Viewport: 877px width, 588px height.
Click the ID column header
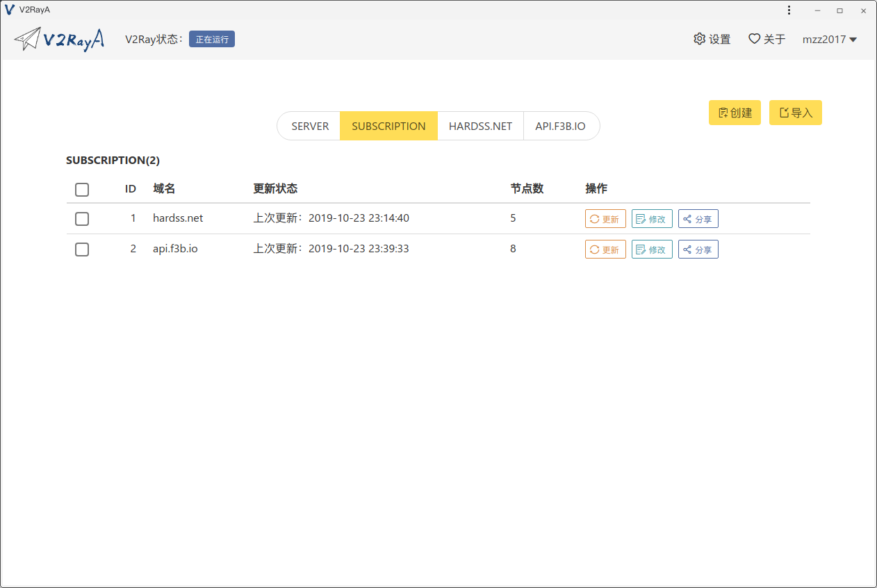click(x=131, y=189)
